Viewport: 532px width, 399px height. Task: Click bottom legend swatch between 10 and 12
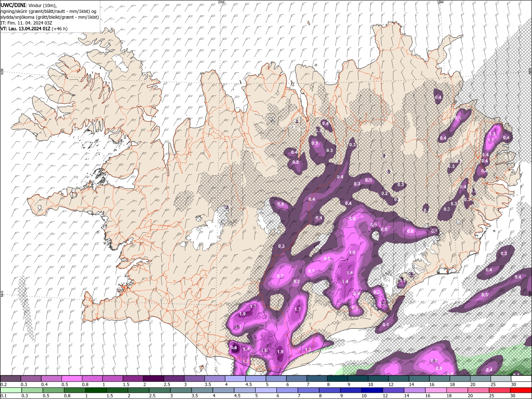(x=372, y=390)
